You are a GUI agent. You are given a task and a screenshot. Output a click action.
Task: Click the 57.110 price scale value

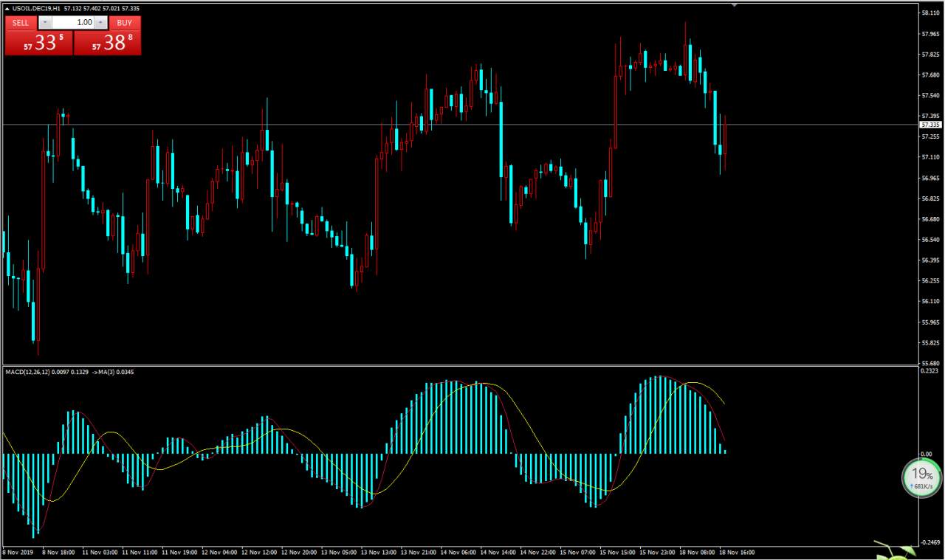pyautogui.click(x=930, y=157)
